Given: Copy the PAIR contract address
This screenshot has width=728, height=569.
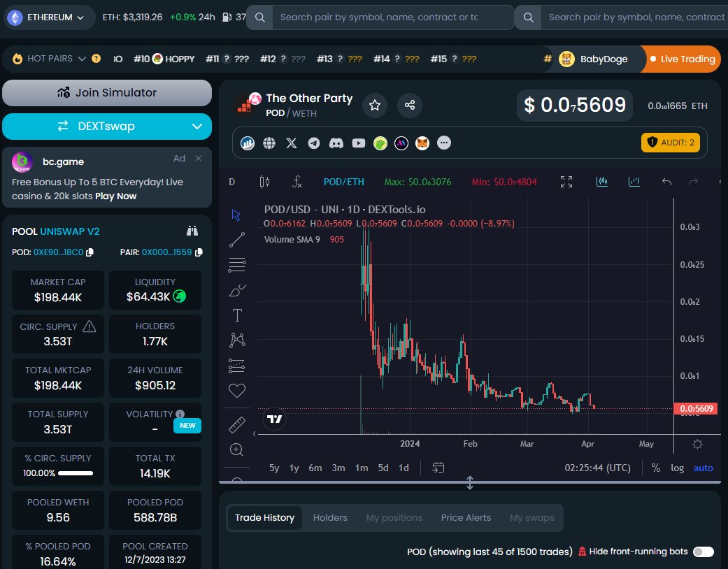Looking at the screenshot, I should click(199, 252).
